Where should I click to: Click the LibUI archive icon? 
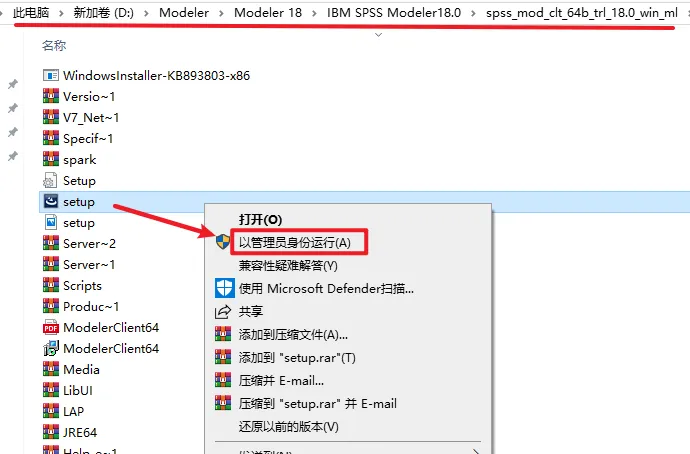click(51, 390)
